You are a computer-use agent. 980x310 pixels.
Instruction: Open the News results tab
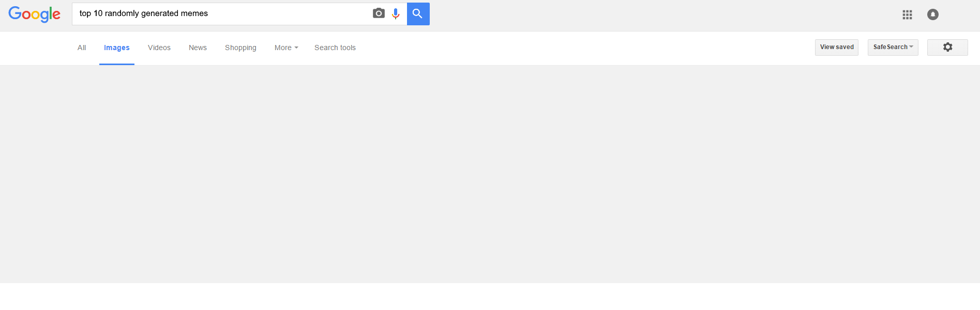point(198,48)
